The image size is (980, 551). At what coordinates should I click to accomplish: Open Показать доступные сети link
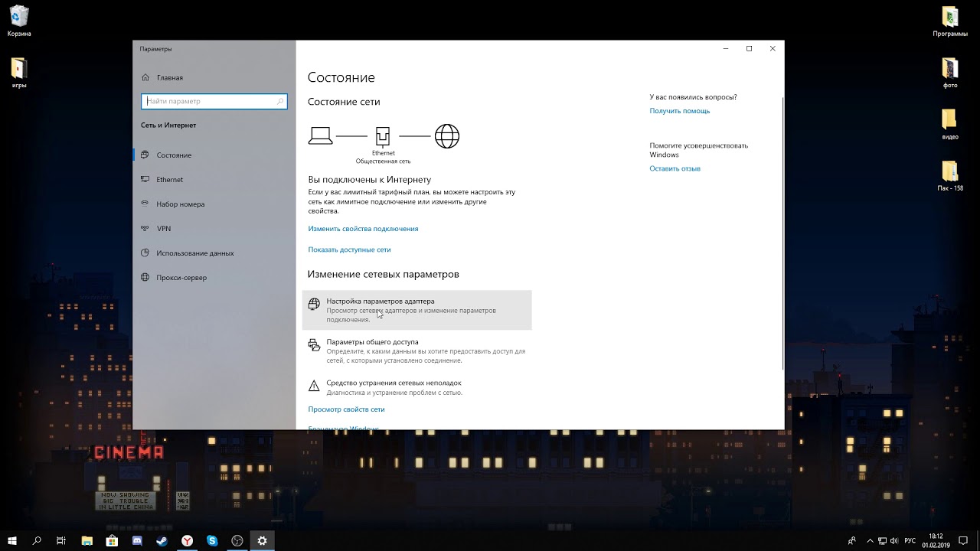[x=349, y=249]
